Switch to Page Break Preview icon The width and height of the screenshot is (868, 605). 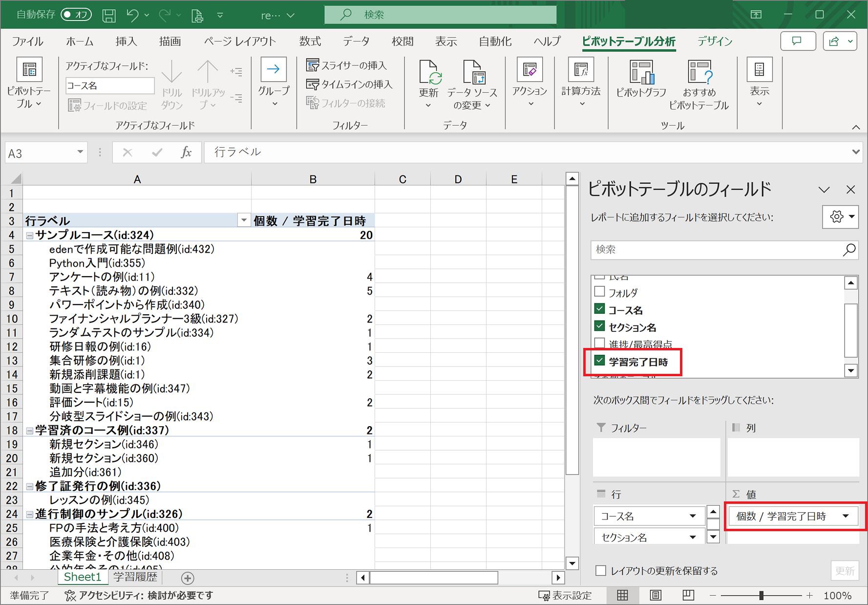(x=688, y=595)
